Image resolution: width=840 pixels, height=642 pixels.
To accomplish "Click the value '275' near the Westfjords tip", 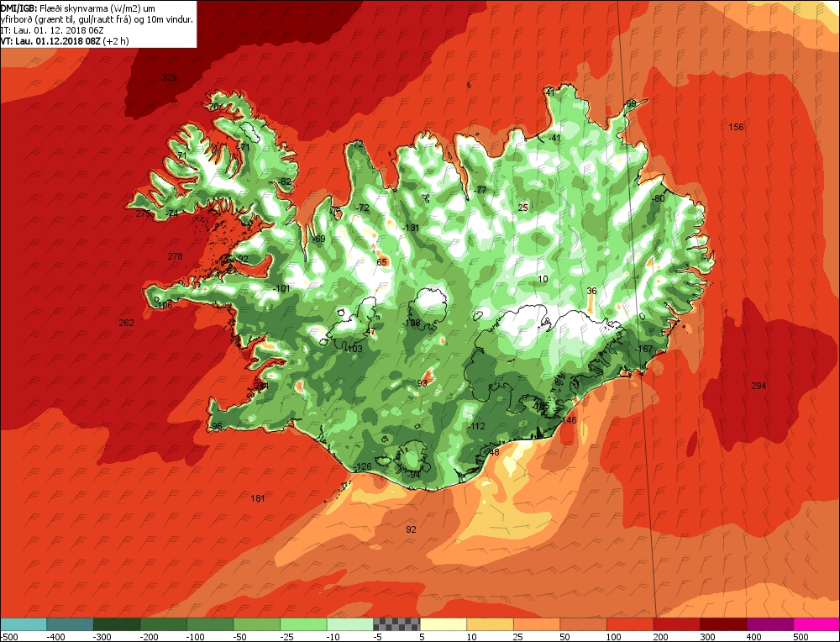I will [143, 213].
